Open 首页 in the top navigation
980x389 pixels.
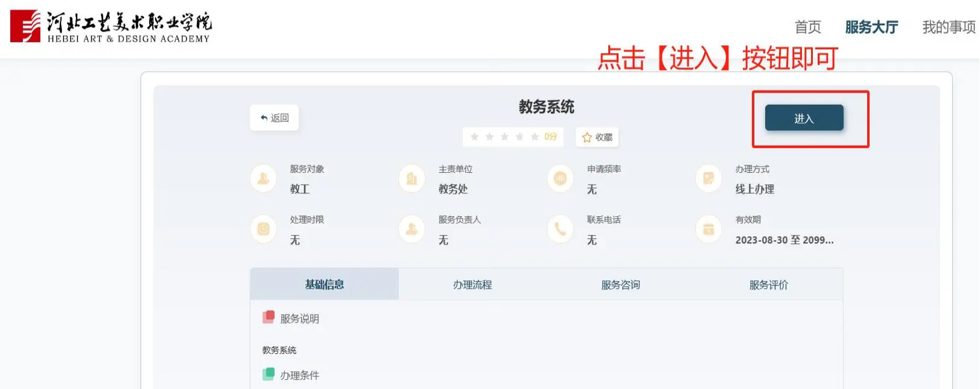[807, 27]
